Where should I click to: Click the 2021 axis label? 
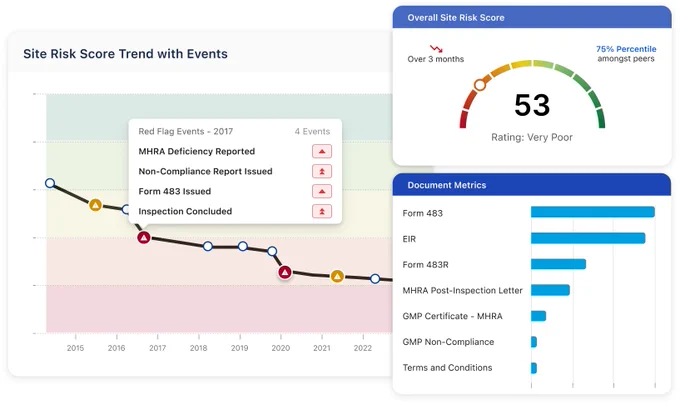click(322, 348)
